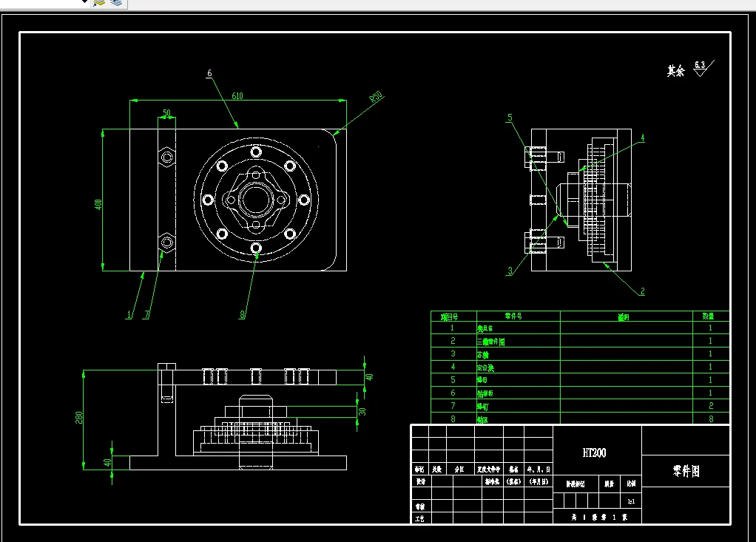Select the 50 dimension above the clamp bar
This screenshot has height=542, width=756.
click(167, 112)
